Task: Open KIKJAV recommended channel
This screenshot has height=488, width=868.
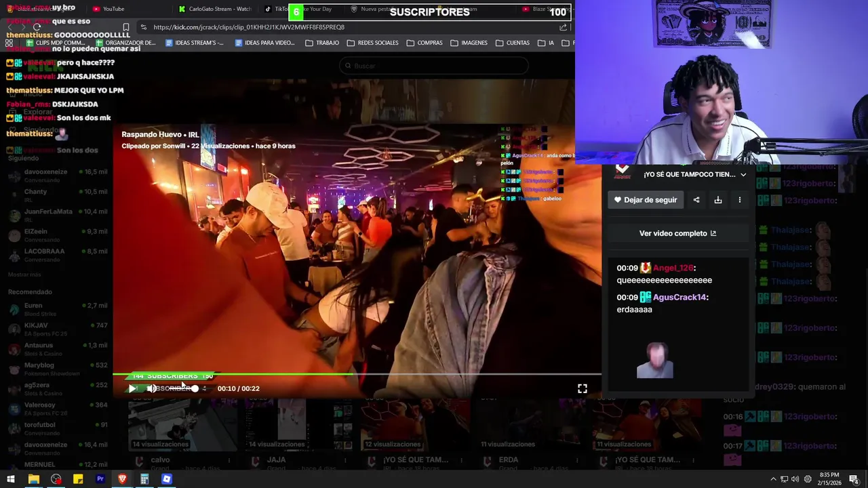Action: 58,329
